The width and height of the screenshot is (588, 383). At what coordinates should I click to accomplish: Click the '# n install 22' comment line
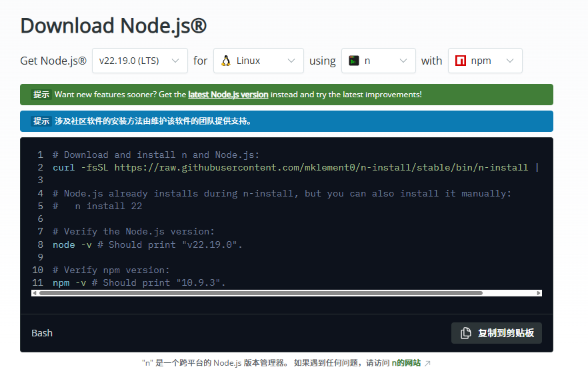[x=97, y=206]
